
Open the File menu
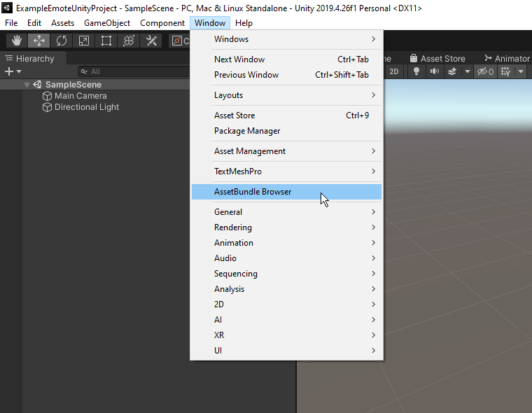(11, 23)
